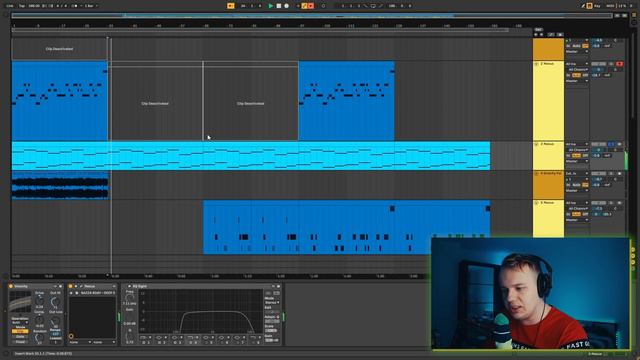The width and height of the screenshot is (640, 360).
Task: Click the arrangement overview bar
Action: click(x=312, y=16)
